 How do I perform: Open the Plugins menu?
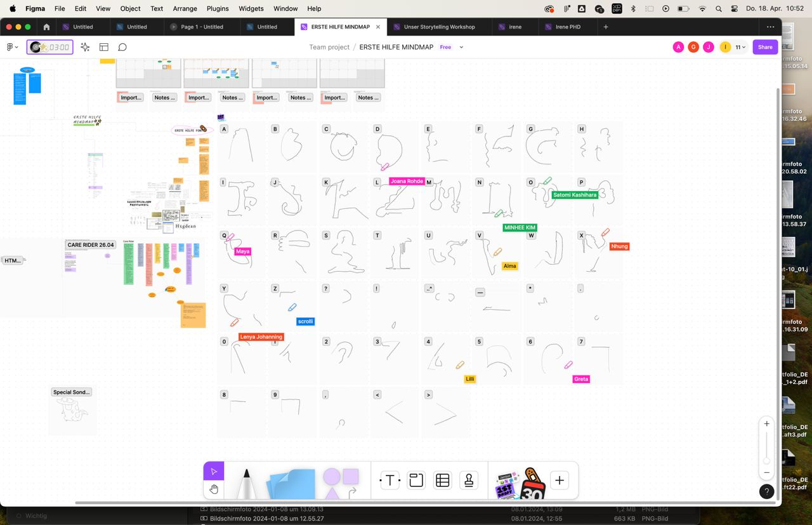click(218, 9)
